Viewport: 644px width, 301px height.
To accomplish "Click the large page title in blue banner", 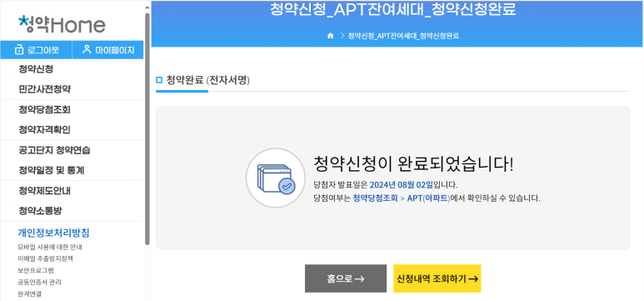I will 392,10.
